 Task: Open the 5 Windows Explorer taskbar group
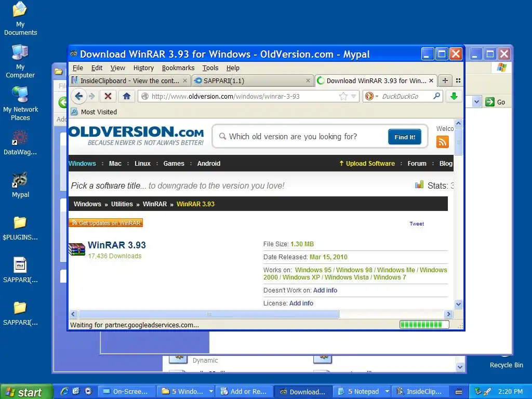pos(187,392)
